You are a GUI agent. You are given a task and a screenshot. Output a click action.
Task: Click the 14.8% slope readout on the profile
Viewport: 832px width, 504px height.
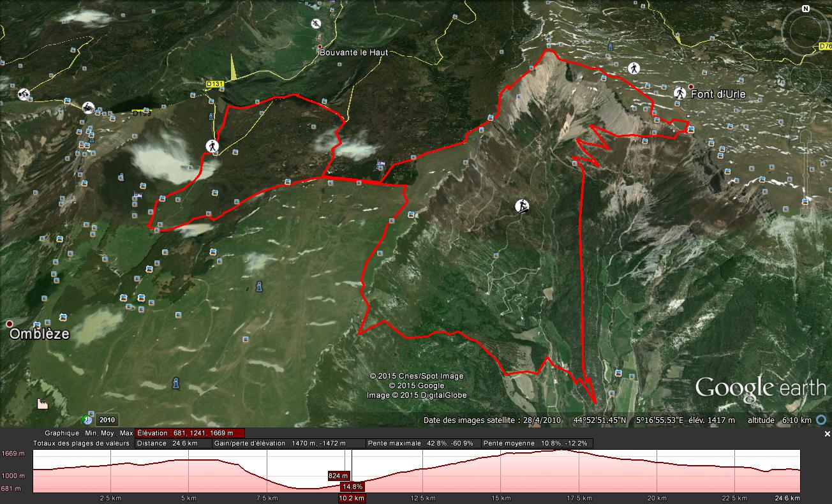point(353,487)
